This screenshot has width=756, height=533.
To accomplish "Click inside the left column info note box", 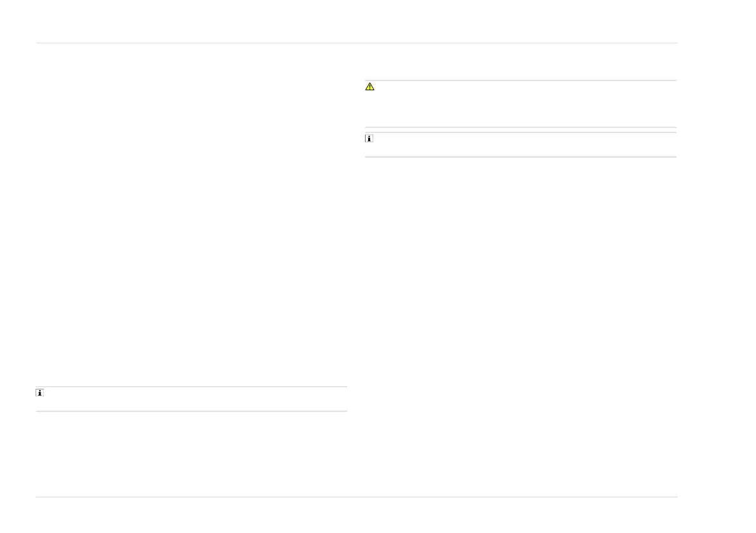I will click(x=192, y=399).
